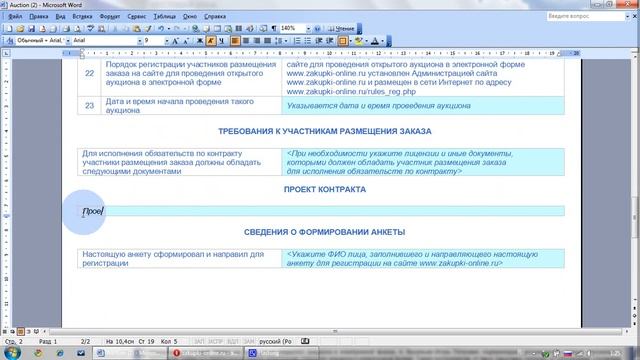Open the font size 9 dropdown
Image resolution: width=640 pixels, height=360 pixels.
click(167, 40)
